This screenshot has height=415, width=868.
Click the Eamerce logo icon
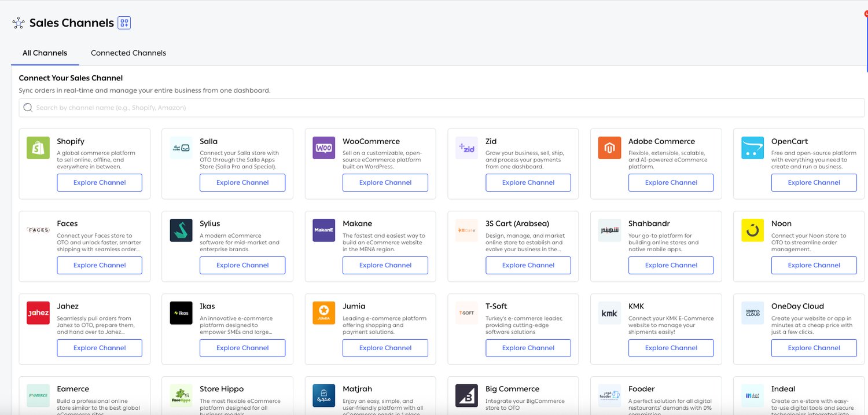pos(38,396)
